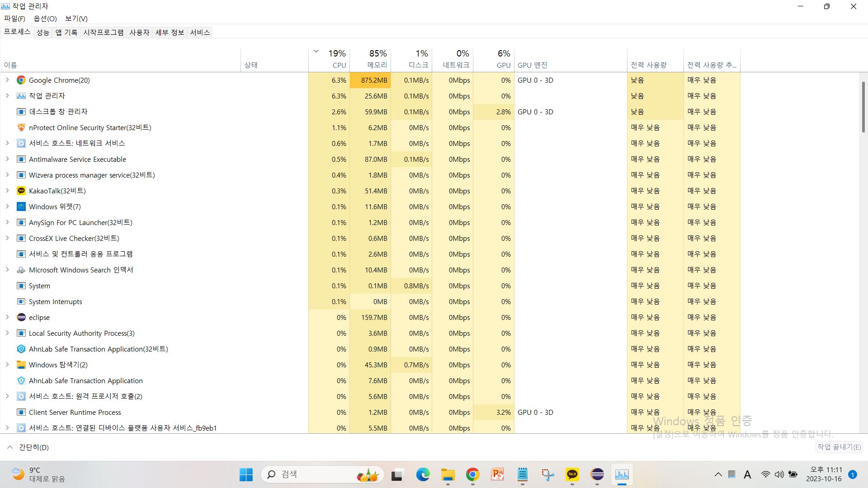868x488 pixels.
Task: Open Chrome from the taskbar
Action: (472, 474)
